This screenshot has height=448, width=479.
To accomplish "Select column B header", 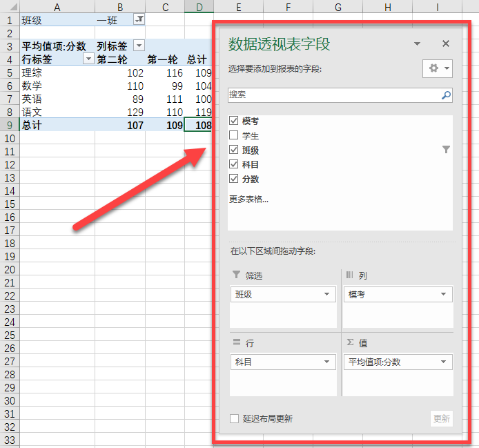I will click(120, 7).
